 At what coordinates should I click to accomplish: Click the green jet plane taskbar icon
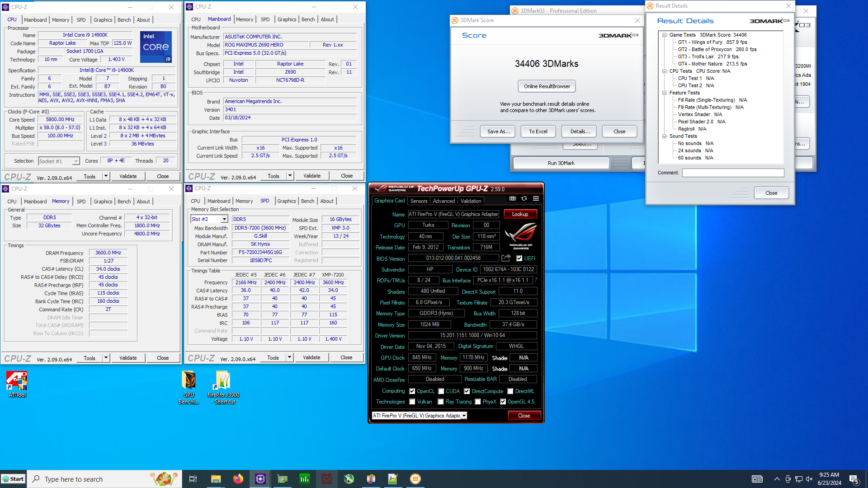pos(349,479)
